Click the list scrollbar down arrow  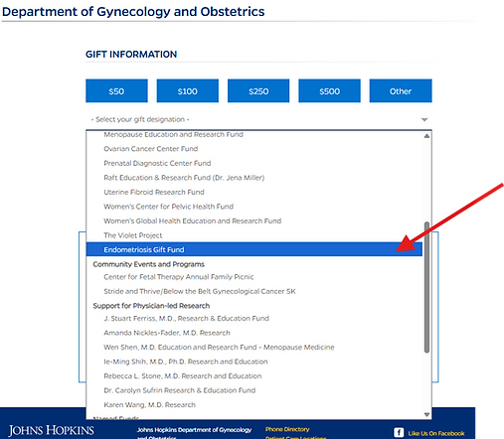(x=426, y=414)
